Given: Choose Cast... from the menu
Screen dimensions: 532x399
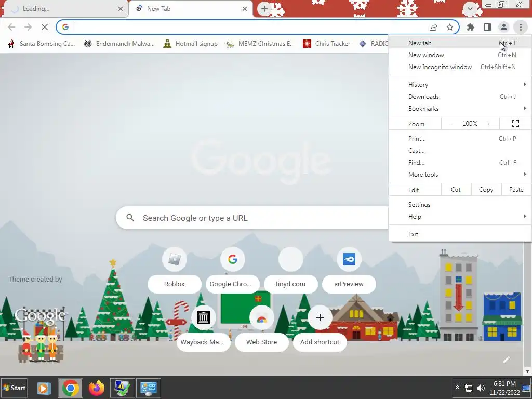Looking at the screenshot, I should 460,151.
